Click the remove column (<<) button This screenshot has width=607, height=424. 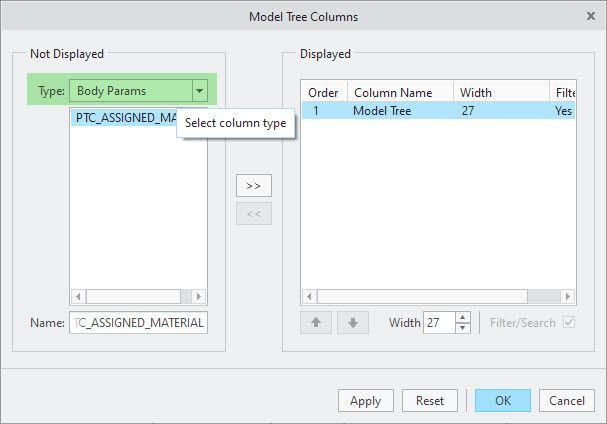253,214
